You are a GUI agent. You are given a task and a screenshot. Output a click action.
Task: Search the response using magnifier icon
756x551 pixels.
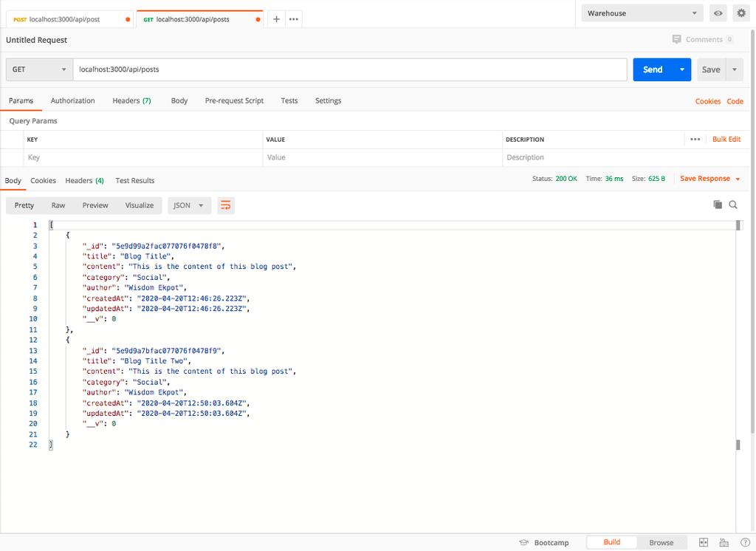[733, 205]
